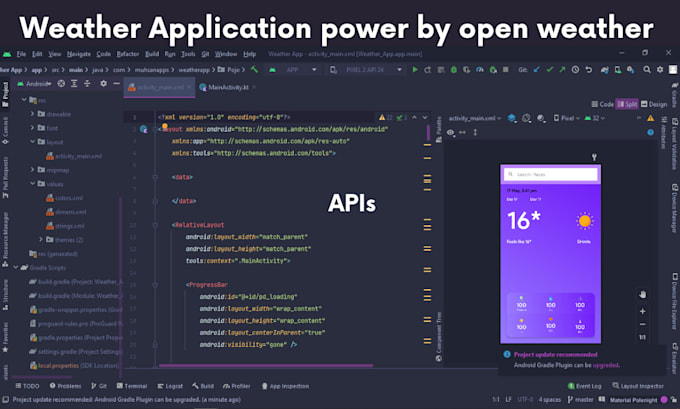Viewport: 680px width, 409px height.
Task: Click the Git Update Project blue arrow
Action: 537,70
